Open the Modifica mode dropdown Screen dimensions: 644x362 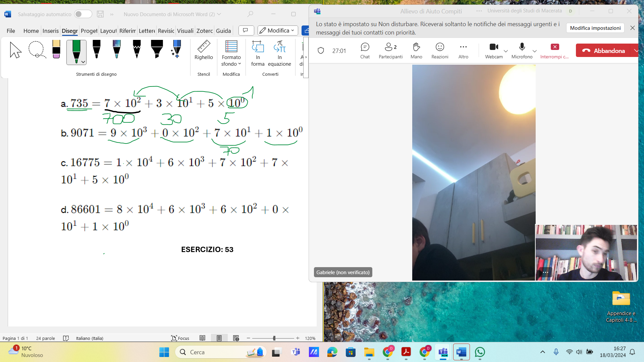(278, 31)
